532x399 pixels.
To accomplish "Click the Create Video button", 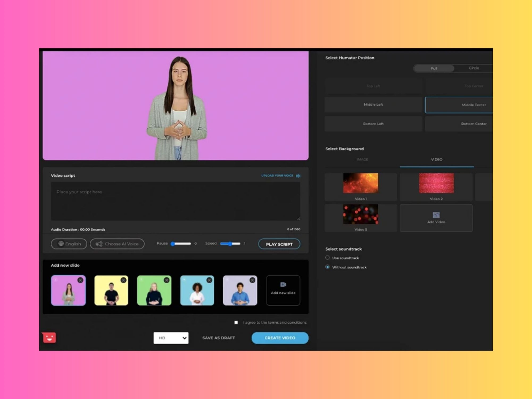I will 280,338.
